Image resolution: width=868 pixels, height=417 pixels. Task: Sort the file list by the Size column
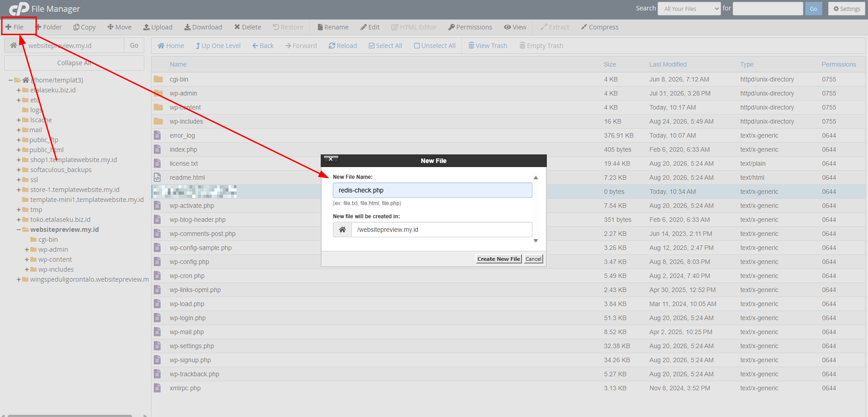click(610, 64)
